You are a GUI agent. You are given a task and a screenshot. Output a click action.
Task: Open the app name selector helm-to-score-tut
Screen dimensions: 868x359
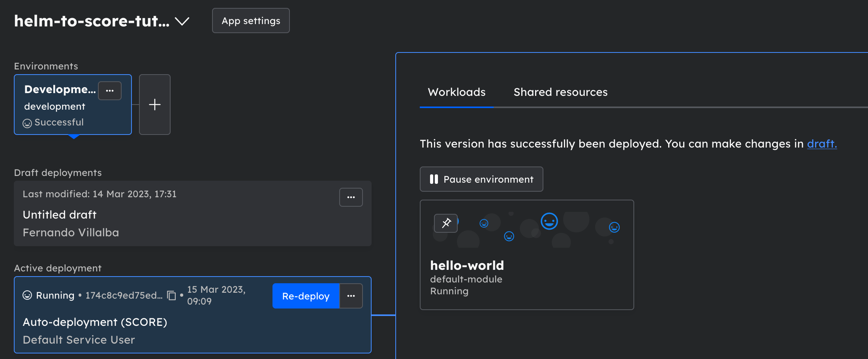pos(92,21)
